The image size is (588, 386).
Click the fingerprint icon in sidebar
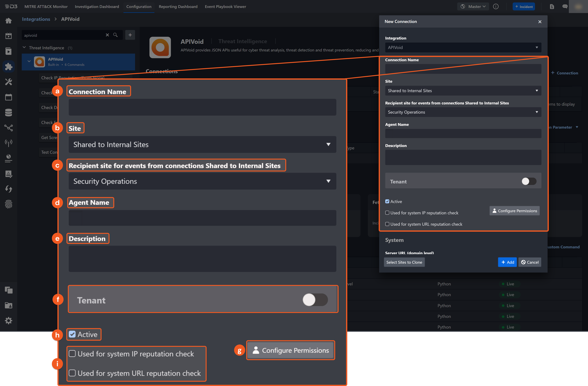click(x=8, y=204)
